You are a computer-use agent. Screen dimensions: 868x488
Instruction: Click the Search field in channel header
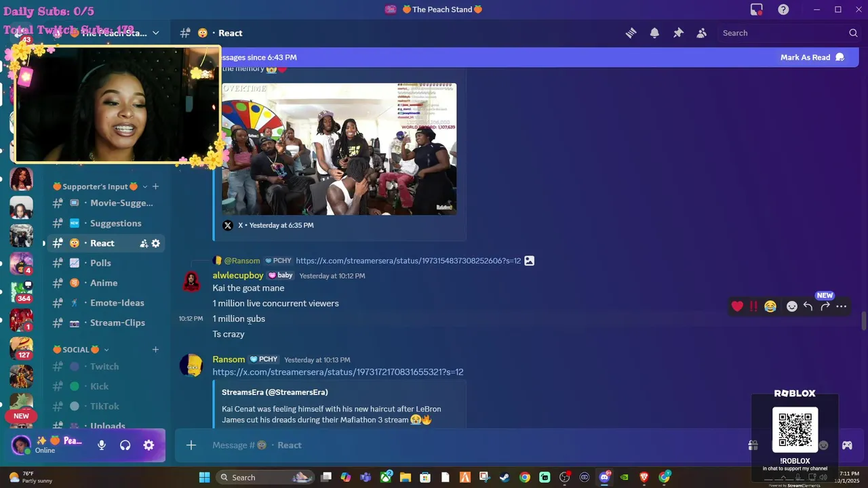tap(790, 33)
